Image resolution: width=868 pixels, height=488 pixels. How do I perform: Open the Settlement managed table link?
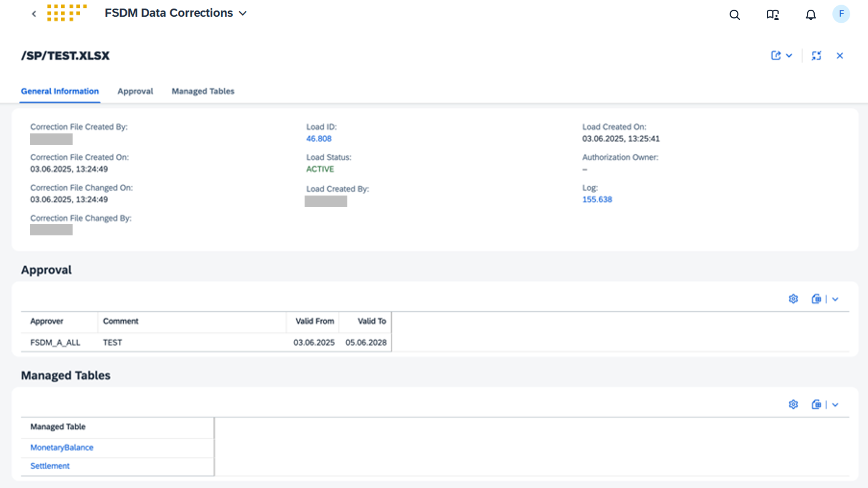pyautogui.click(x=50, y=466)
